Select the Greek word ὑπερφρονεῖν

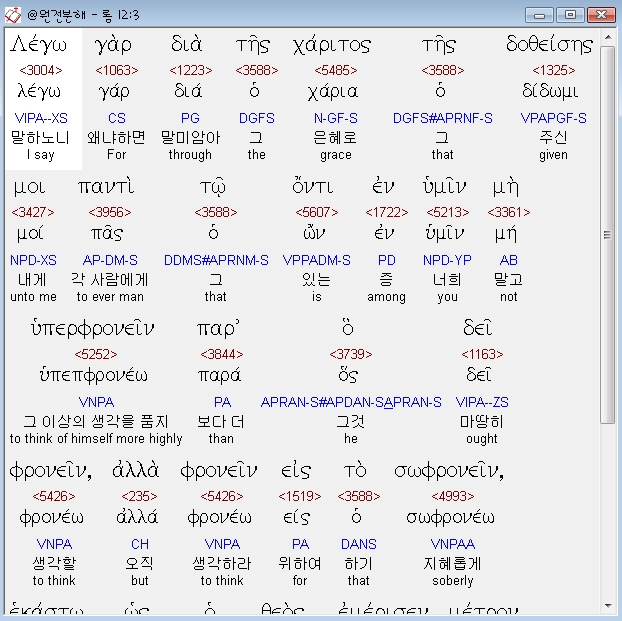tap(92, 329)
